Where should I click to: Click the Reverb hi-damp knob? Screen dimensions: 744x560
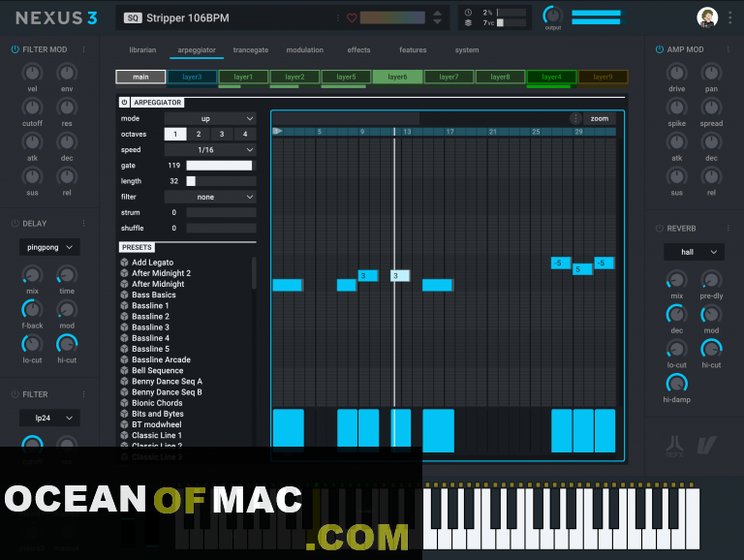point(676,384)
